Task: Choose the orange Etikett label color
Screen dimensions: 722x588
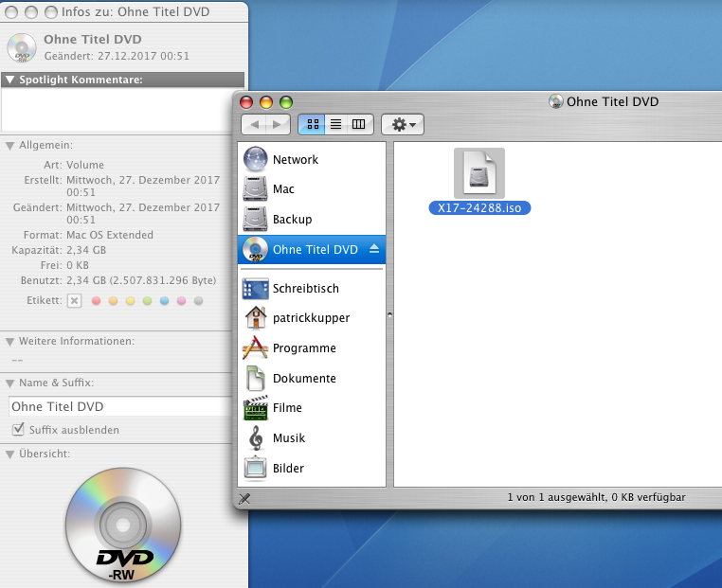Action: (x=114, y=301)
